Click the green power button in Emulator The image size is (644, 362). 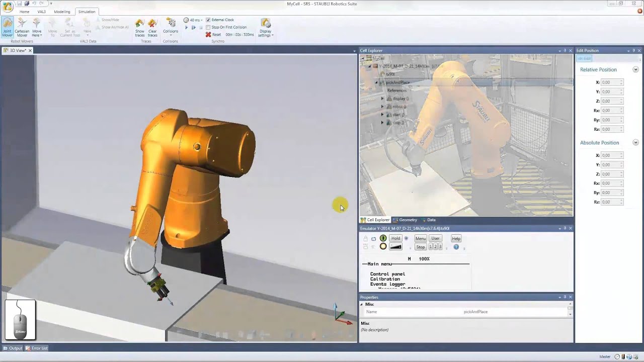pos(383,238)
